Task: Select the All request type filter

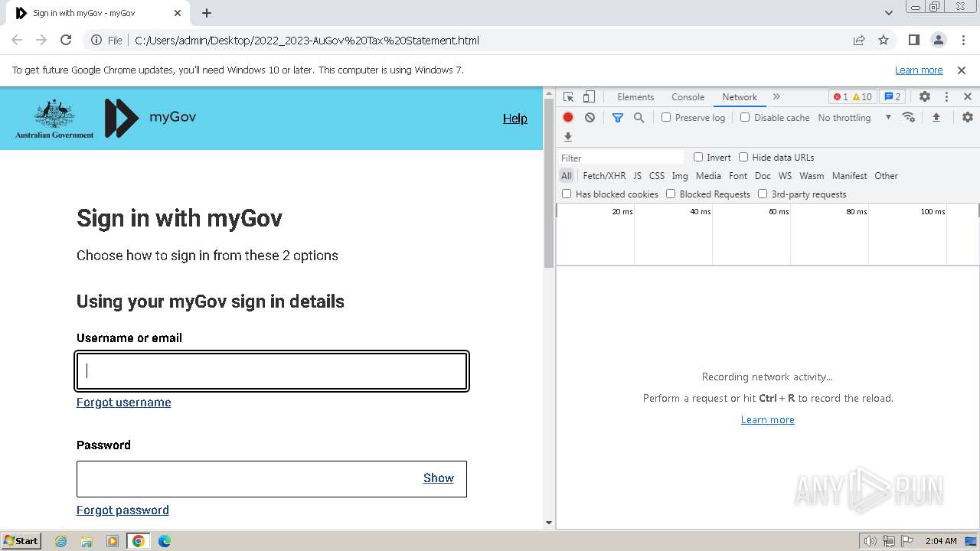Action: [x=566, y=176]
